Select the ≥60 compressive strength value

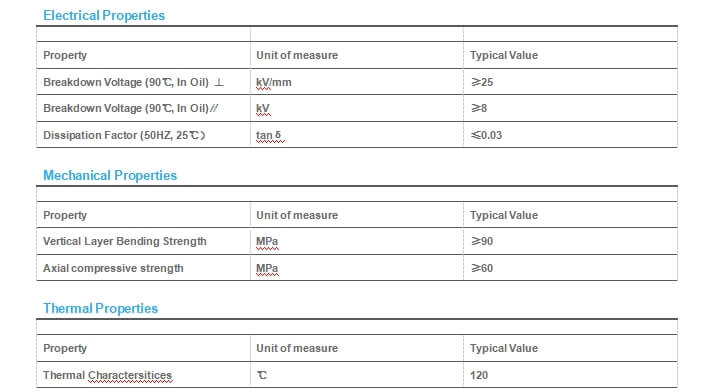click(x=482, y=268)
